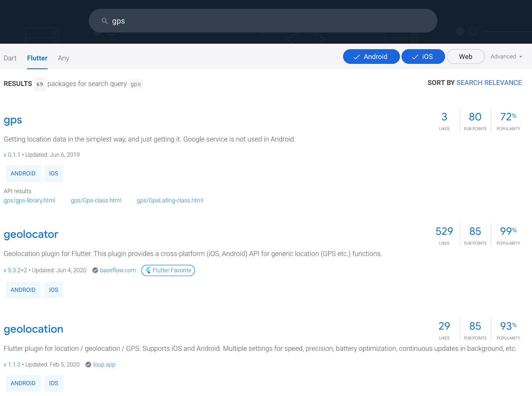
Task: Click the Flutter Favorite badge
Action: [x=168, y=270]
